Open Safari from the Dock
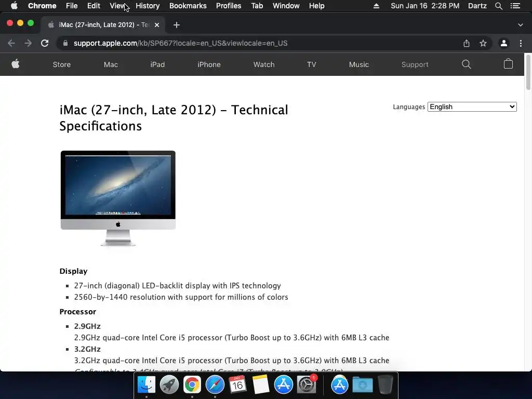The image size is (532, 399). coord(215,385)
